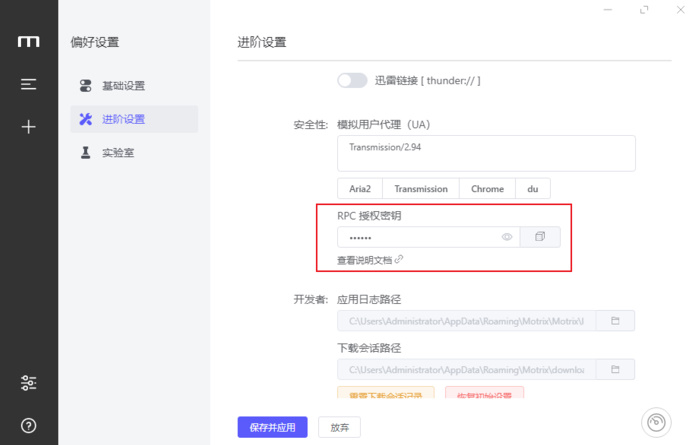Choose Chrome user agent preset

[x=487, y=189]
